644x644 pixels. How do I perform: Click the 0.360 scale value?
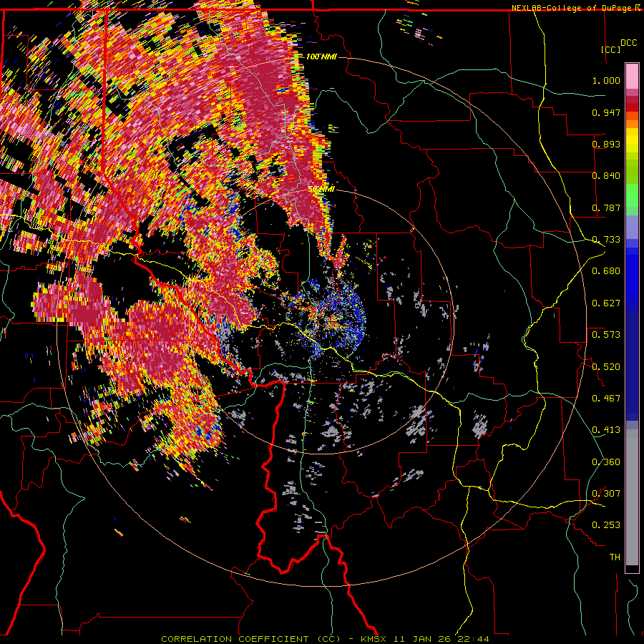coord(606,462)
